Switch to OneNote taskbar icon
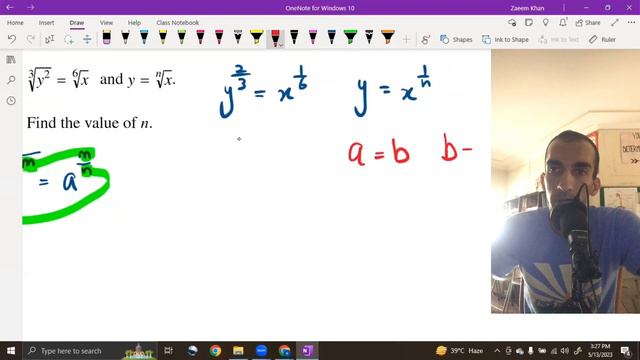 [307, 351]
